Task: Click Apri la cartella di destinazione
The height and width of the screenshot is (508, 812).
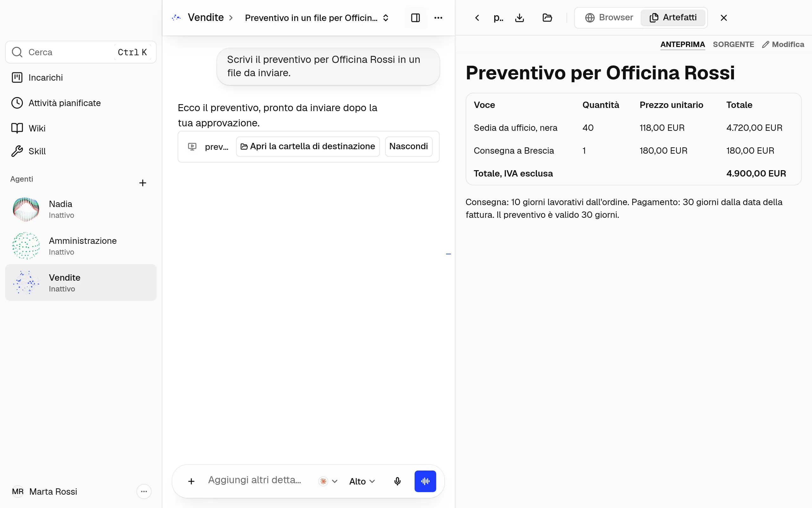Action: coord(308,146)
